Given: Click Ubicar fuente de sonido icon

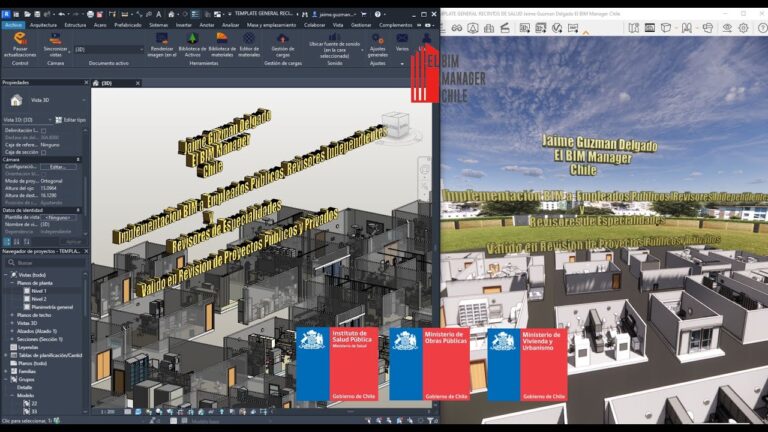Looking at the screenshot, I should pyautogui.click(x=335, y=37).
